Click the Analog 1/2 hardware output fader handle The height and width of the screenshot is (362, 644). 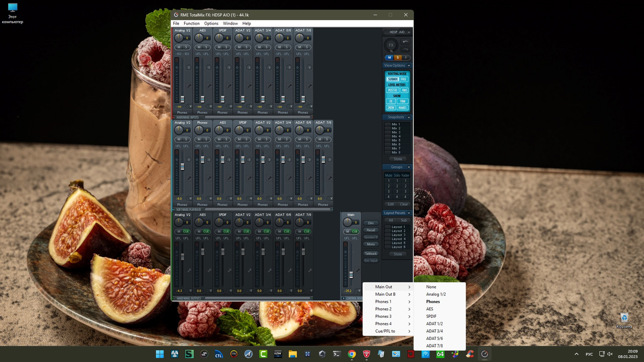tap(182, 256)
